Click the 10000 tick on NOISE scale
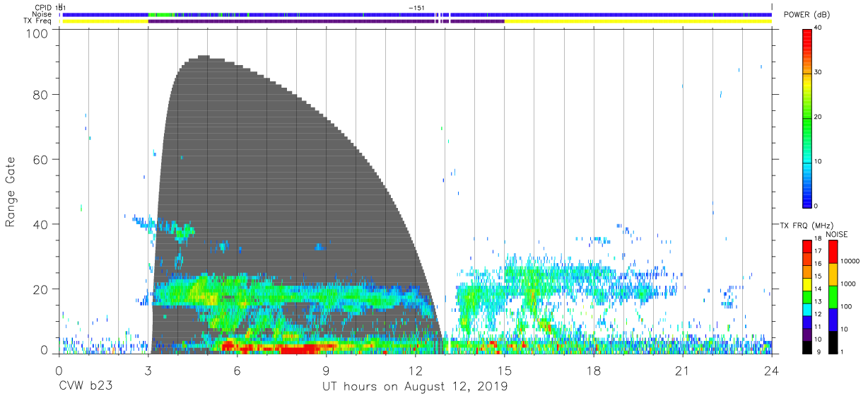 [x=850, y=261]
